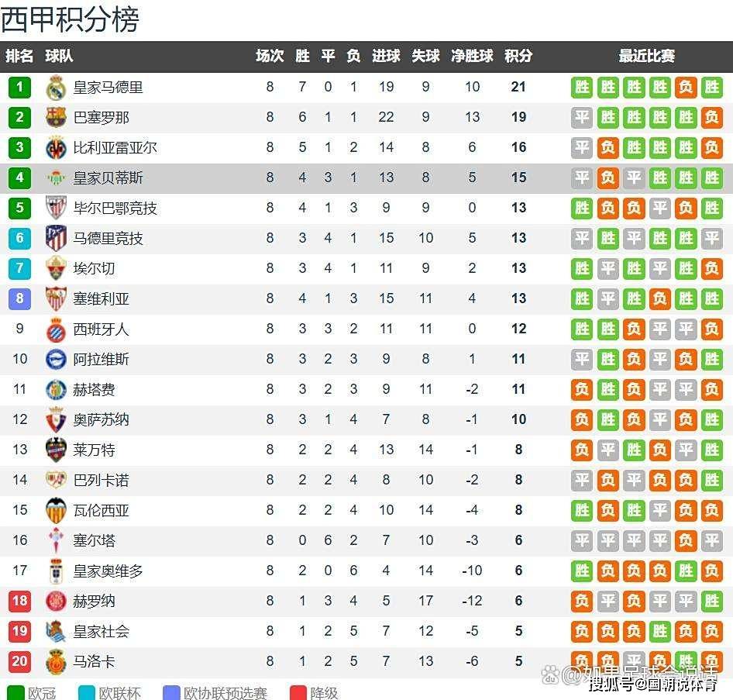Image resolution: width=733 pixels, height=700 pixels.
Task: Click the Atlético Madrid team logo
Action: (x=56, y=239)
